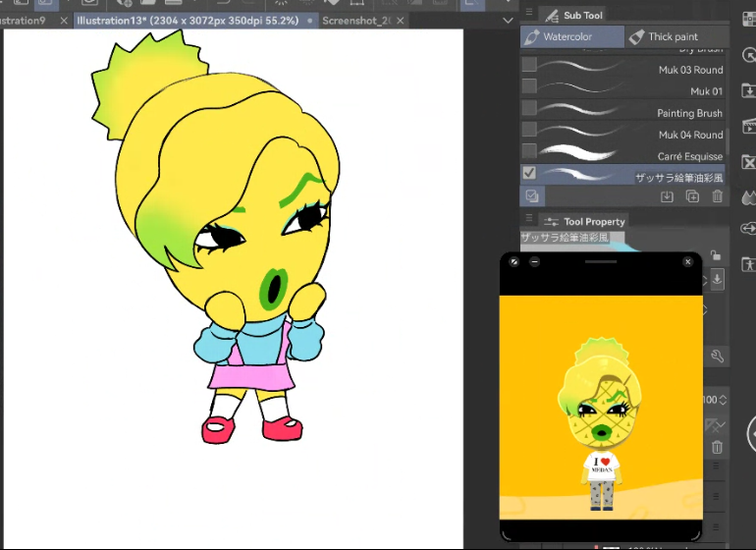This screenshot has width=756, height=550.
Task: Tick the Muk 04 Round brush checkbox
Action: (x=529, y=130)
